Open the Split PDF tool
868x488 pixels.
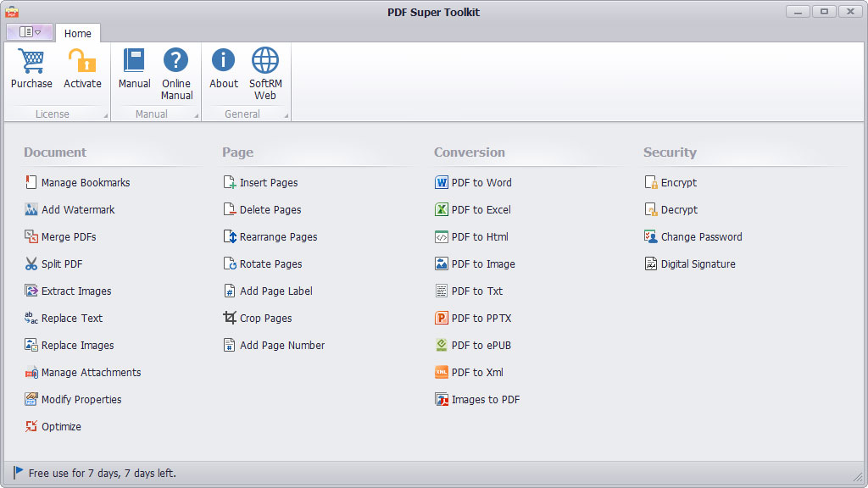click(62, 263)
